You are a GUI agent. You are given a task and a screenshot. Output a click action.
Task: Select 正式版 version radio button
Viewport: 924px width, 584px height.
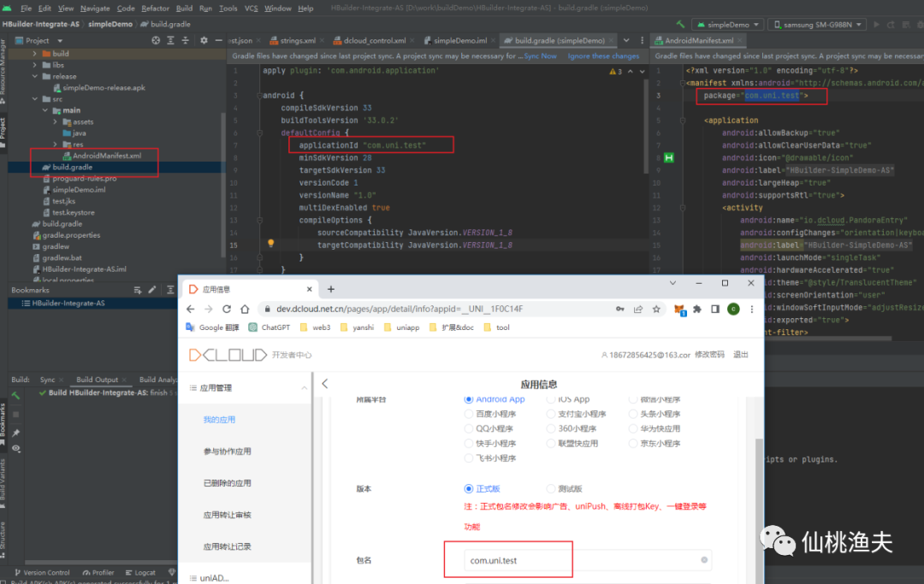click(x=469, y=488)
